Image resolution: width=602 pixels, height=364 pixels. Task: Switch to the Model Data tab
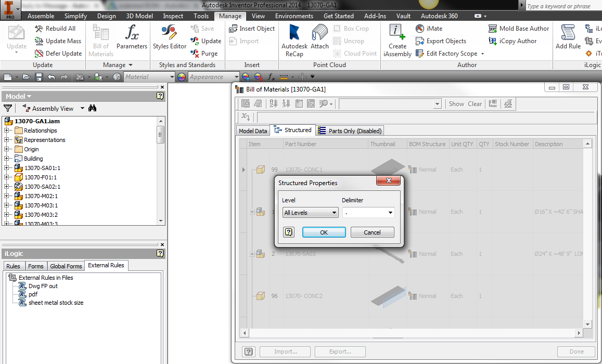(253, 131)
